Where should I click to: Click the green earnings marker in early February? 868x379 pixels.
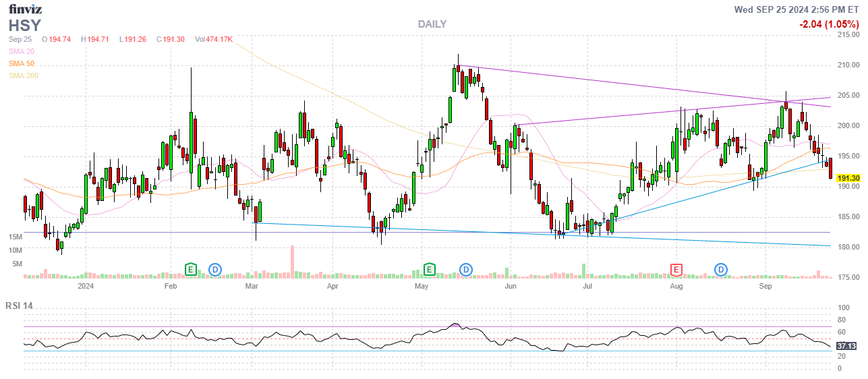[x=192, y=270]
